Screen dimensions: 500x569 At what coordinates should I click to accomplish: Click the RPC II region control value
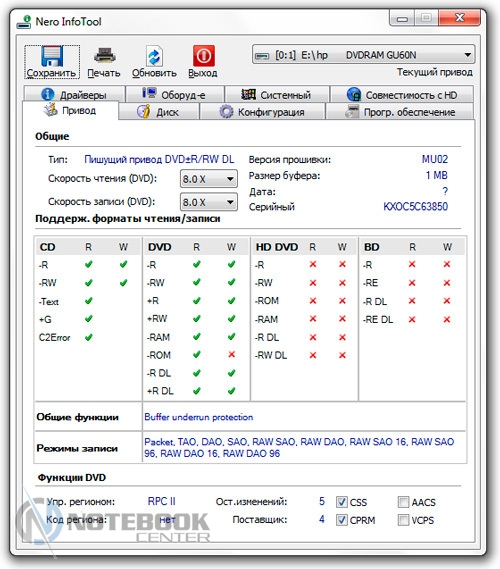pos(161,502)
